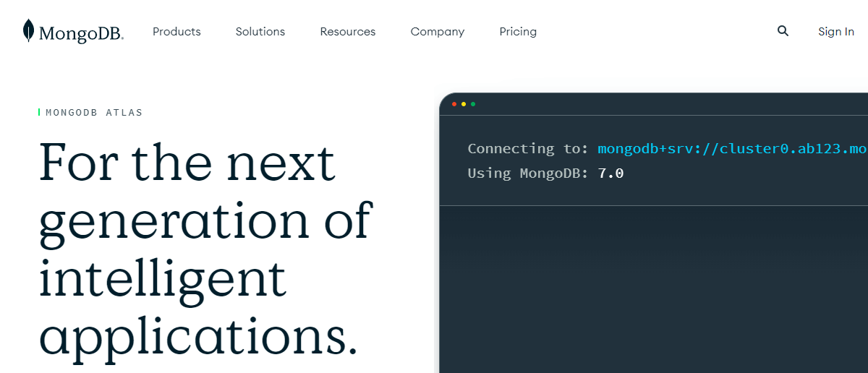Click the headline 'For the next'
This screenshot has height=373, width=868.
coord(187,163)
